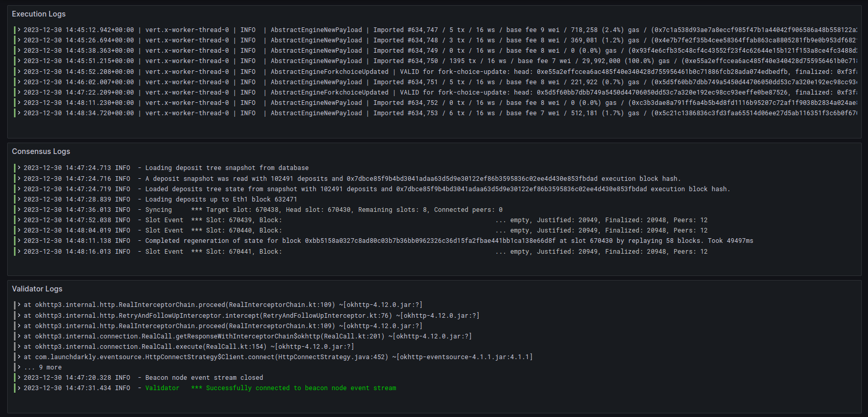Open the Execution Logs panel title menu
Viewport: 868px width, 417px height.
pyautogui.click(x=39, y=14)
